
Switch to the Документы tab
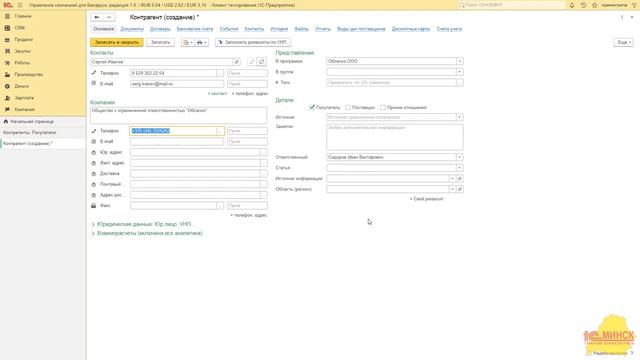pyautogui.click(x=132, y=29)
